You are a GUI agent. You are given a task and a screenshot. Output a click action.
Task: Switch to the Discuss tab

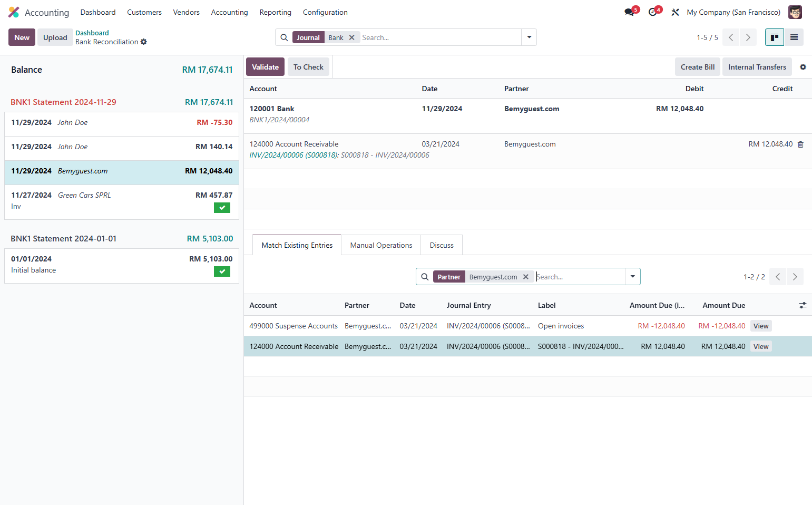click(x=442, y=245)
